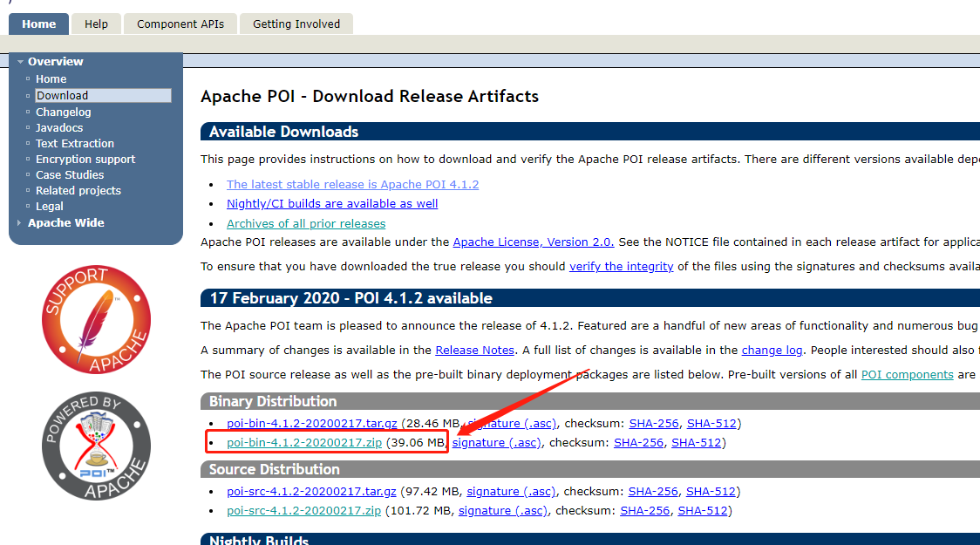Open the Getting Involved tab
Image resolution: width=980 pixels, height=545 pixels.
point(296,24)
